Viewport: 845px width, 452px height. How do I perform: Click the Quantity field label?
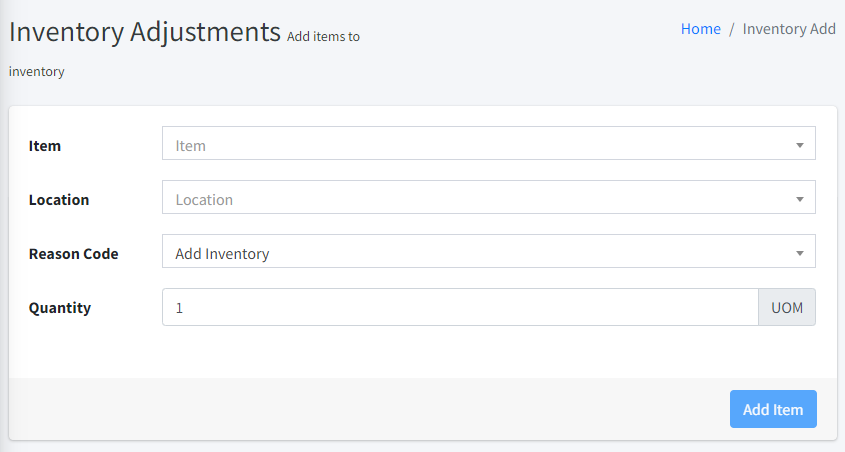[60, 308]
